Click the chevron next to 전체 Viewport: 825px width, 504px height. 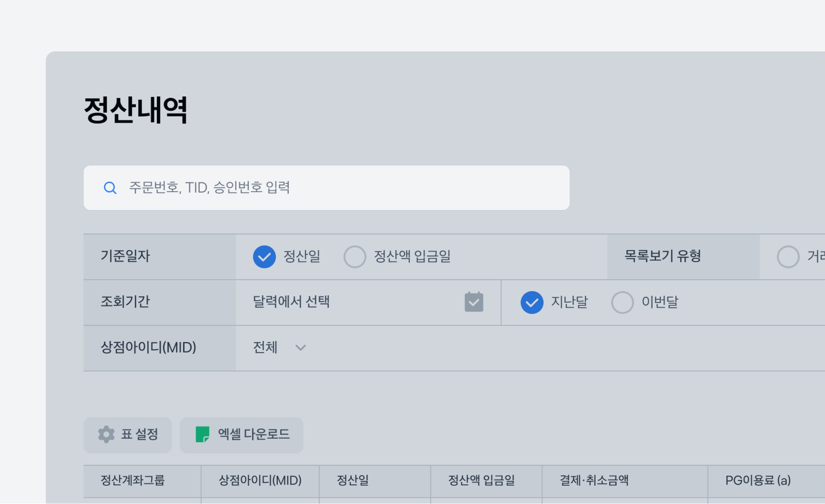pos(301,347)
